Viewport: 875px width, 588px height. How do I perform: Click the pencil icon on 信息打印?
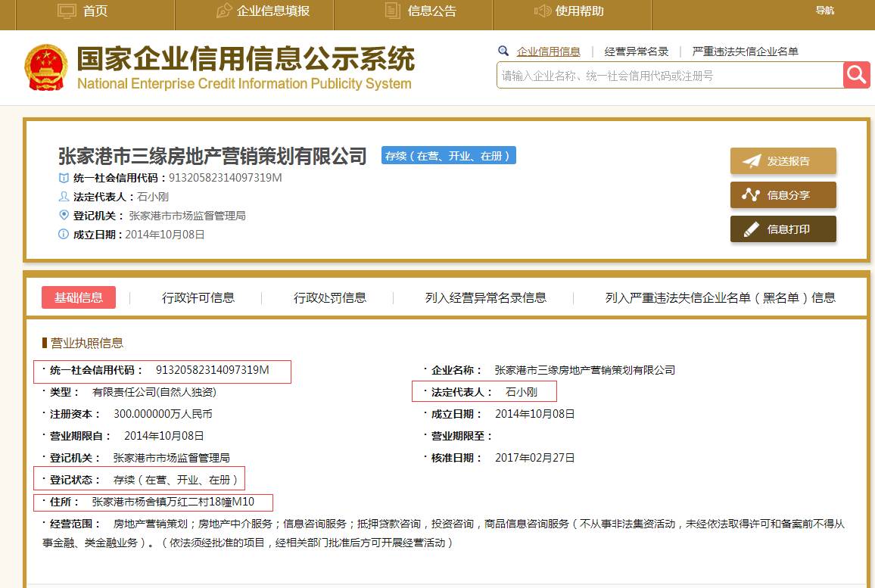(x=751, y=229)
